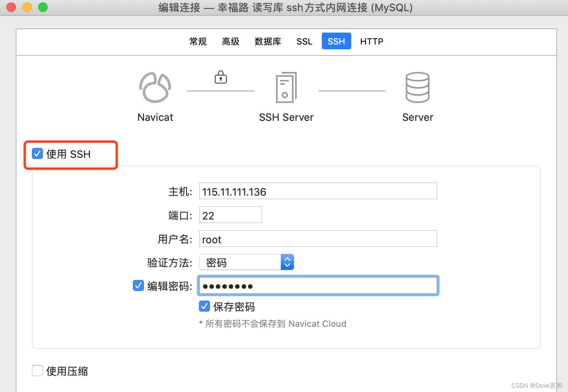
Task: Click the password entry field
Action: [x=317, y=285]
